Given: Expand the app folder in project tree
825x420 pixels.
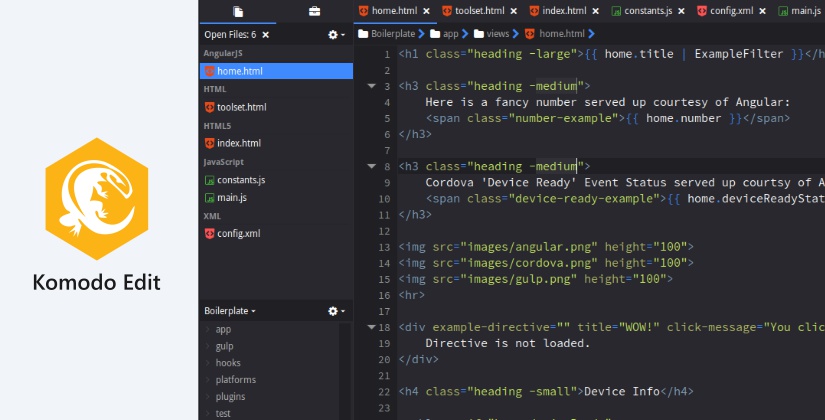Looking at the screenshot, I should 208,329.
